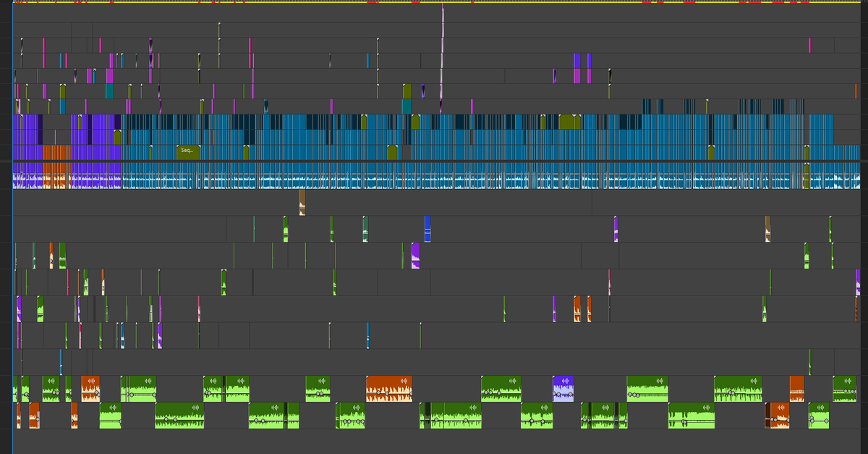The width and height of the screenshot is (868, 454).
Task: Select the orange audio clip with the dark brown leading edge
Action: click(778, 416)
